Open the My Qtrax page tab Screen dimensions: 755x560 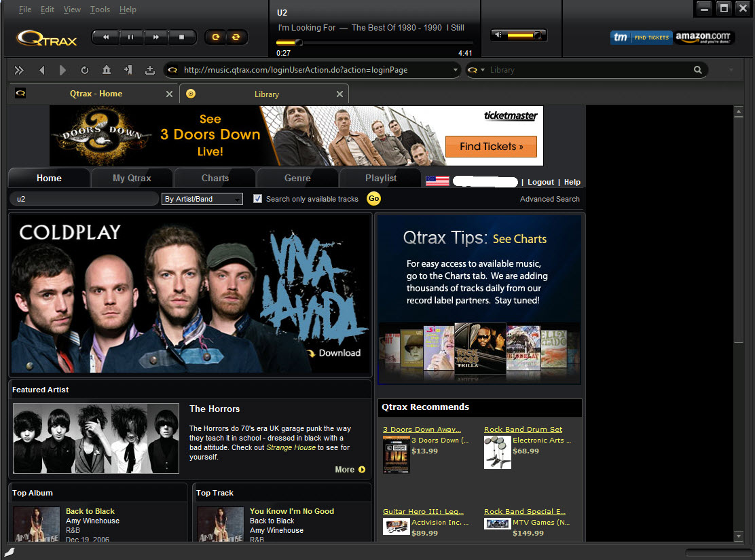[x=132, y=178]
